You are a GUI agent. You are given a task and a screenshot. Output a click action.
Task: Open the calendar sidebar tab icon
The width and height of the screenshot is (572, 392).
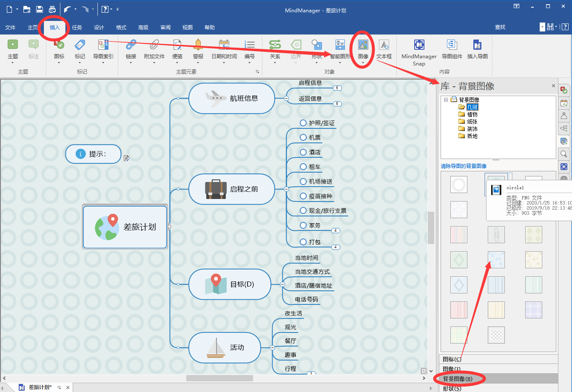564,103
